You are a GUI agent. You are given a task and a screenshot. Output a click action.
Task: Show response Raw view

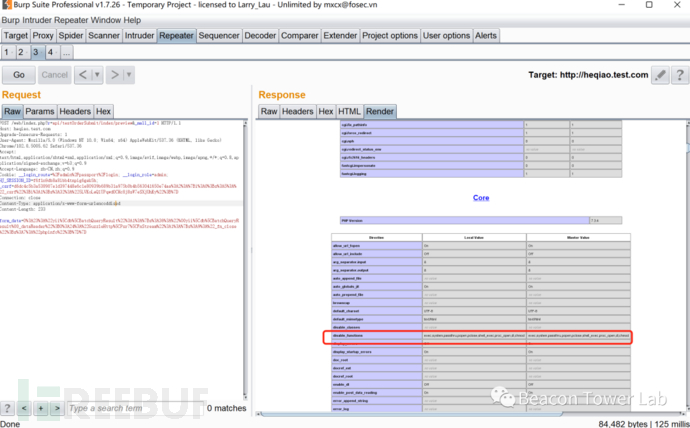(x=269, y=111)
